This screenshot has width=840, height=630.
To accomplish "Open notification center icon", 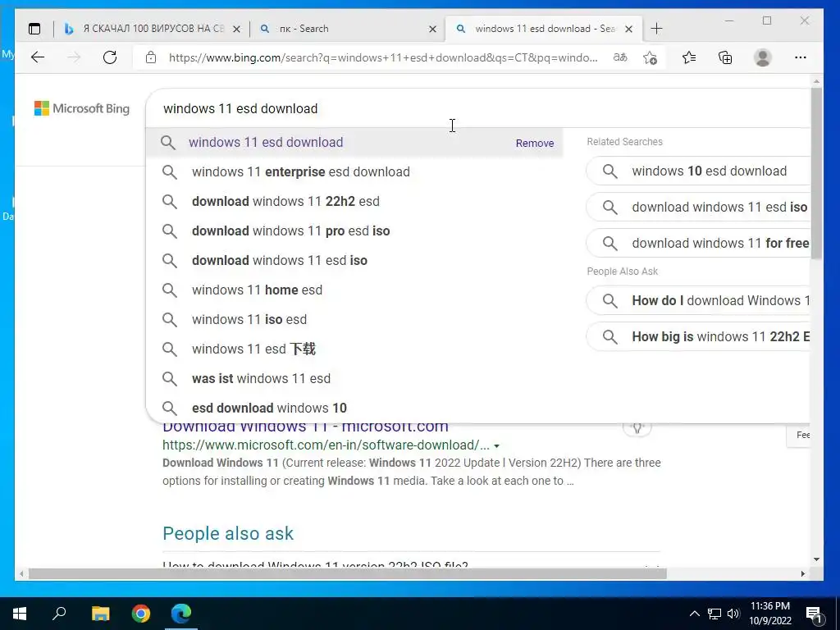I will pyautogui.click(x=815, y=614).
